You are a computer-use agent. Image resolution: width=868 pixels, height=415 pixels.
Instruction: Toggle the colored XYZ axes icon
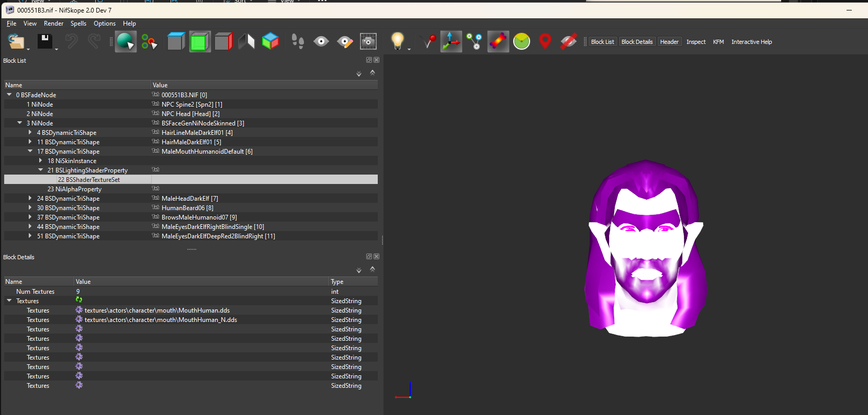coord(451,41)
